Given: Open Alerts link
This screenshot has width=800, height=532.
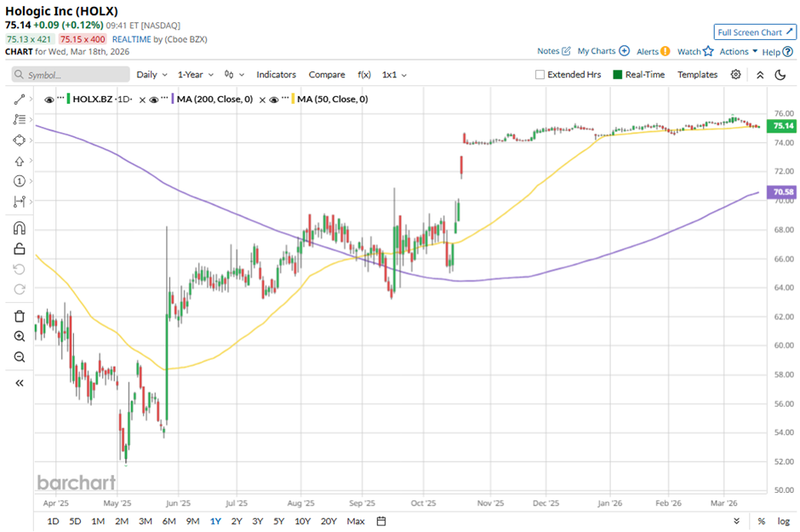Looking at the screenshot, I should [653, 52].
